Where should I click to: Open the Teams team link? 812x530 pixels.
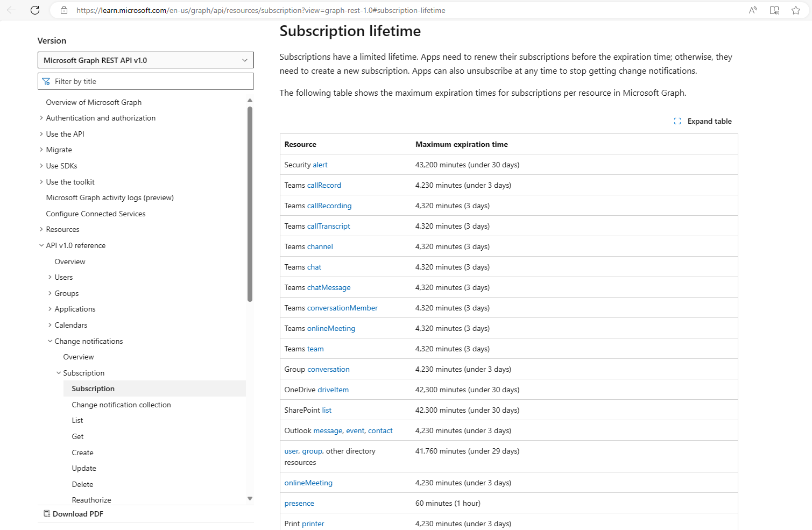click(315, 349)
